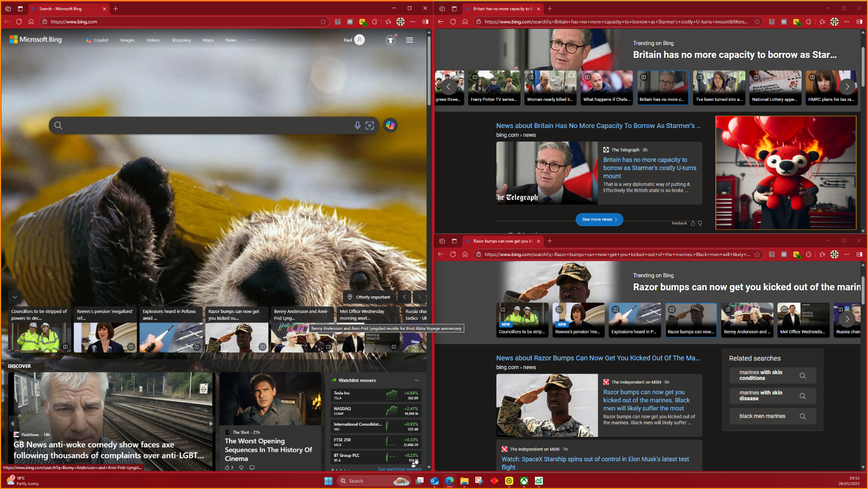
Task: Open Videos tab on Bing homepage
Action: tap(153, 40)
